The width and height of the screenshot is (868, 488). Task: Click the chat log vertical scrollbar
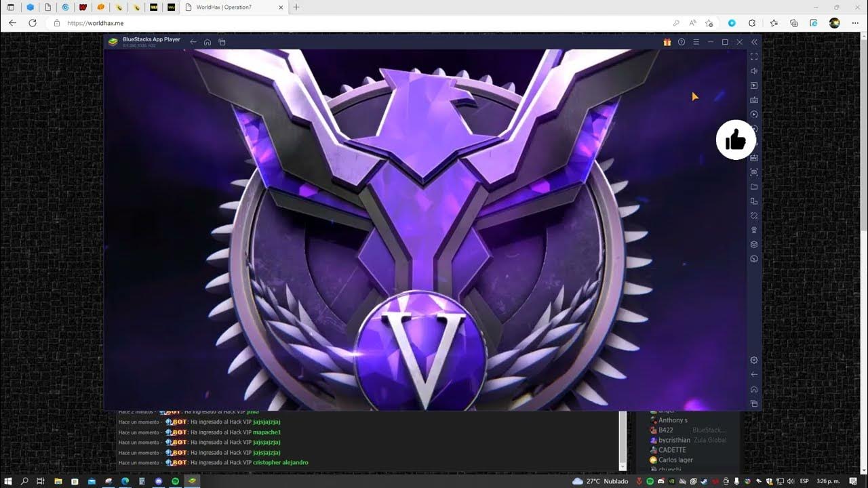623,441
